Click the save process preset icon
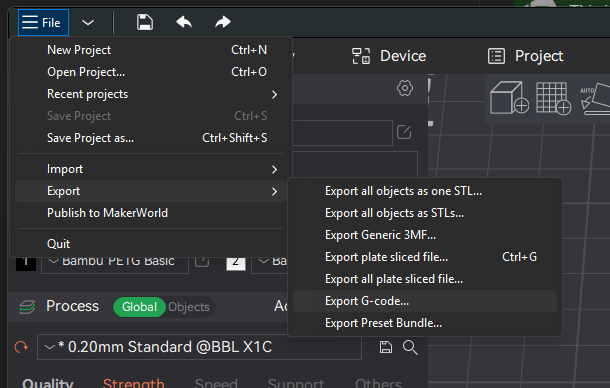610x388 pixels. pos(386,347)
